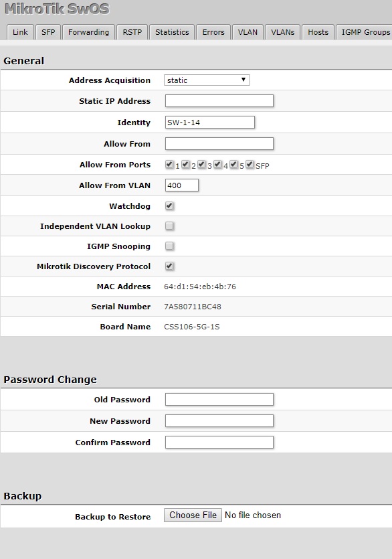Open the Errors tab
Image resolution: width=392 pixels, height=559 pixels.
click(x=213, y=31)
